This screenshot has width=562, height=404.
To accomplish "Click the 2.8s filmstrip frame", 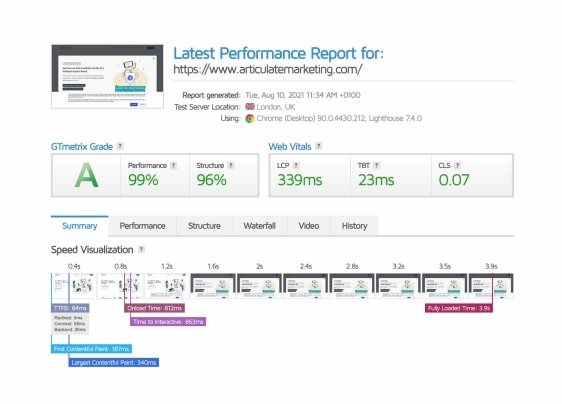I will click(352, 286).
